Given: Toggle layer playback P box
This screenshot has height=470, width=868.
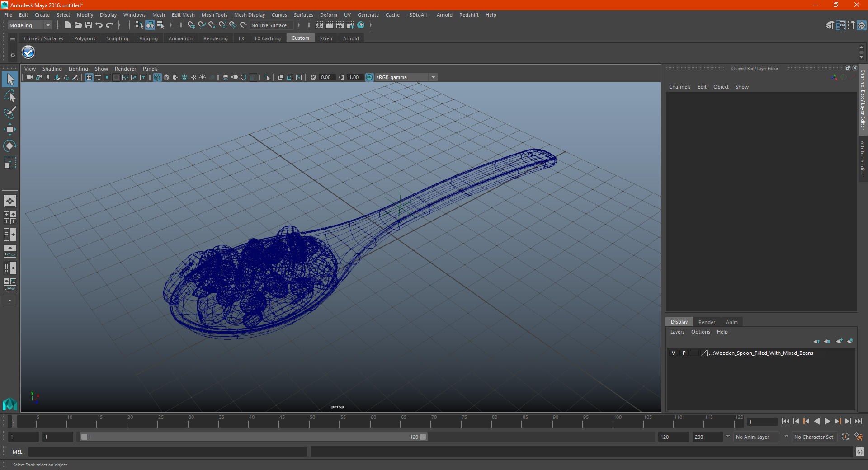Looking at the screenshot, I should coord(684,353).
